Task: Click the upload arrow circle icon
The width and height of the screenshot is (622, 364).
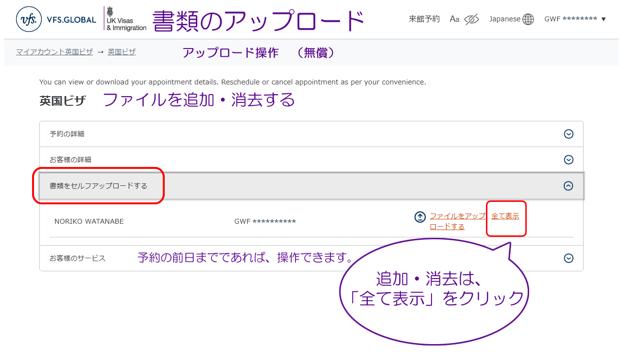Action: point(420,217)
